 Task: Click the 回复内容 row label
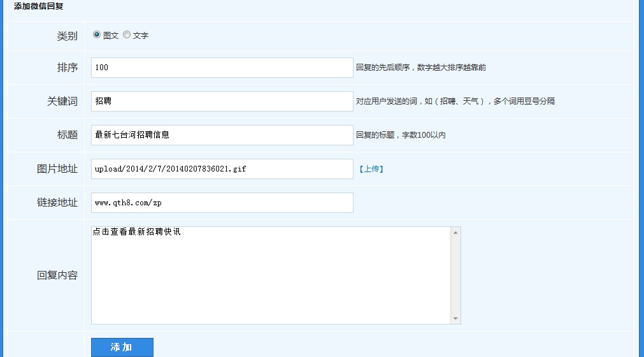coord(57,275)
